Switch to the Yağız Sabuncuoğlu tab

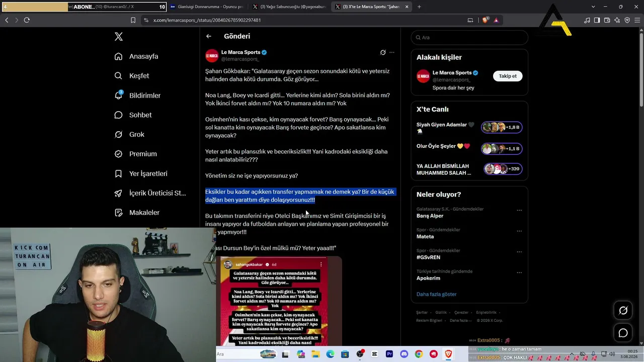289,7
